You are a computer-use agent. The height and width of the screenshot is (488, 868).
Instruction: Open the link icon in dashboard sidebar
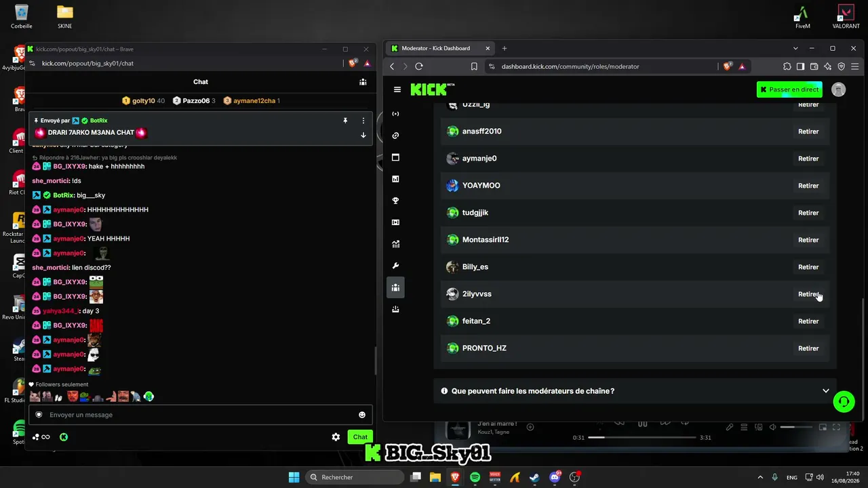(396, 136)
